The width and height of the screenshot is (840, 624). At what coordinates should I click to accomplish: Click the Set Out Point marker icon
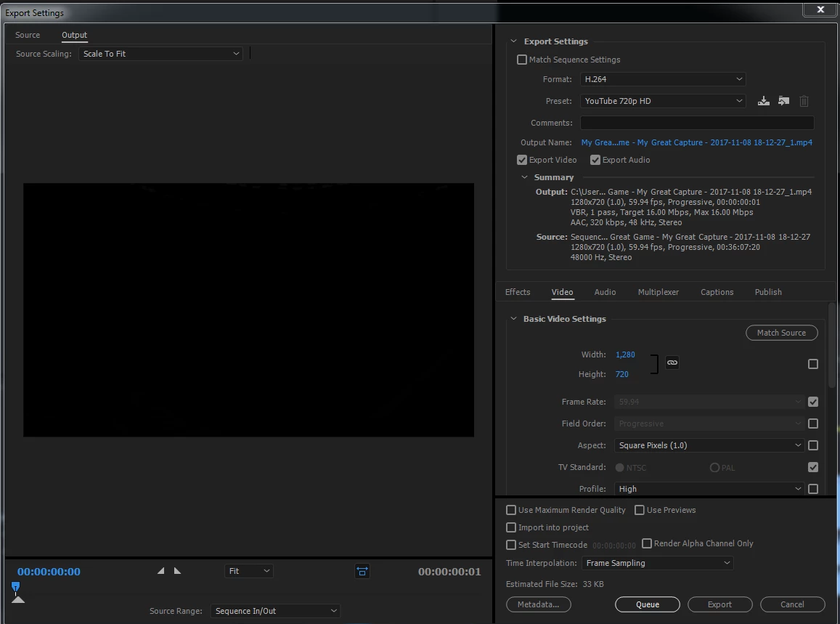(177, 571)
